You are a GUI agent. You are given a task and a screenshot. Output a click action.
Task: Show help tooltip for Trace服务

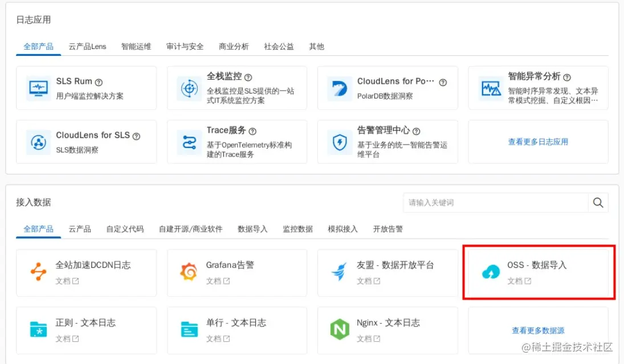coord(252,131)
